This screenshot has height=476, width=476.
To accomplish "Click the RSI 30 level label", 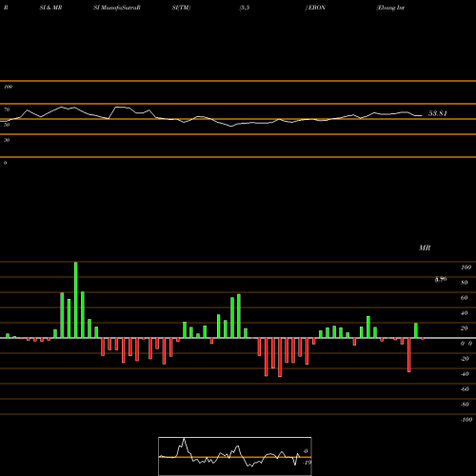I will tap(7, 140).
